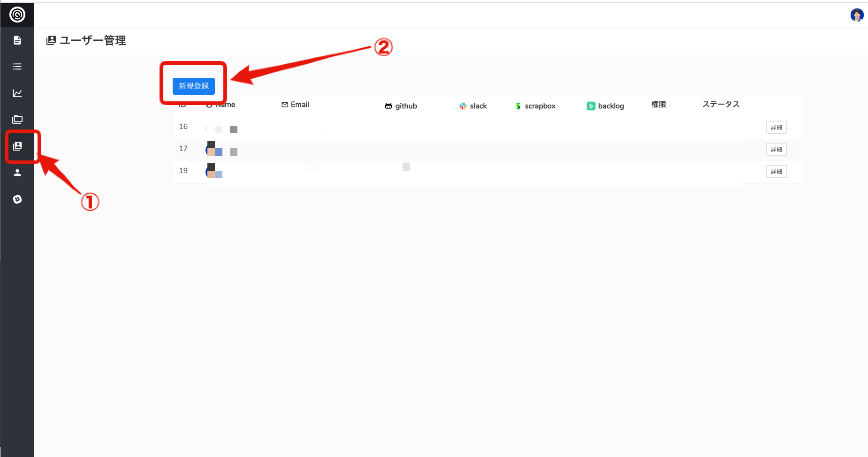Open 詳細 for user ID 16
Screen dimensions: 868x457
pos(777,128)
